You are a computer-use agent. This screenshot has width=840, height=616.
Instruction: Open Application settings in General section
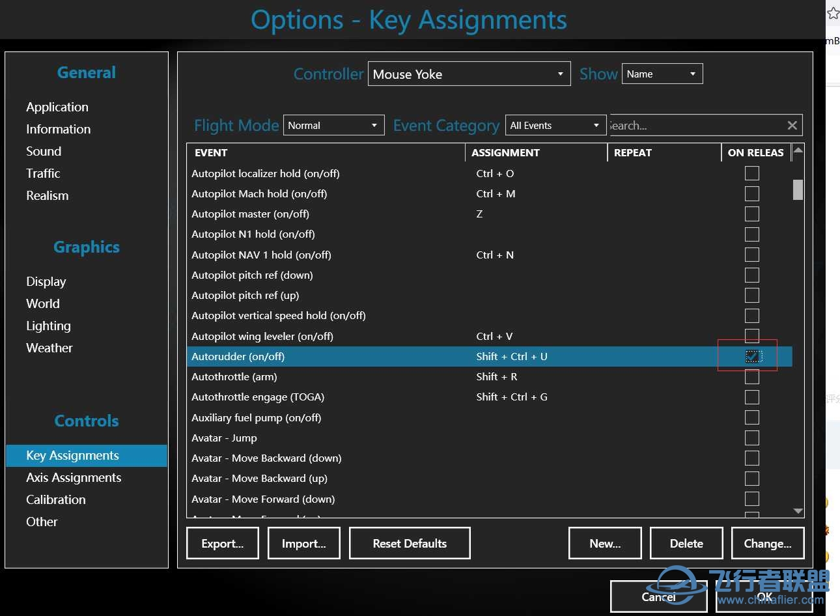coord(57,107)
